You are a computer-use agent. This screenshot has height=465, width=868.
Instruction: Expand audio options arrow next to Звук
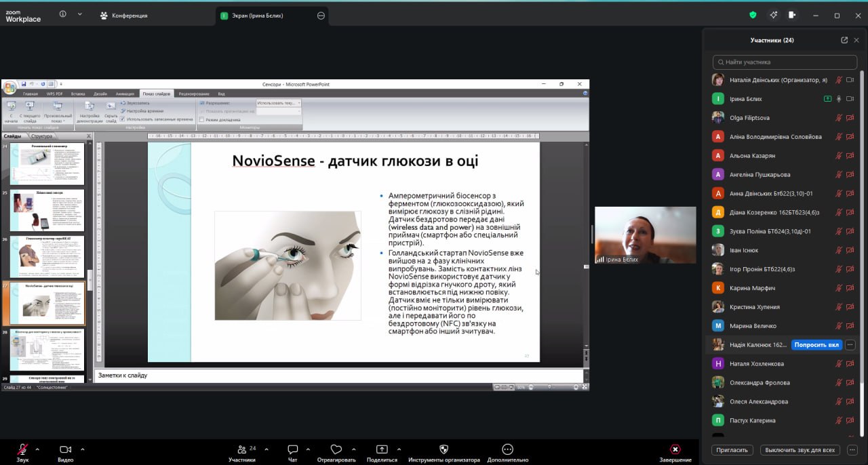tap(37, 449)
